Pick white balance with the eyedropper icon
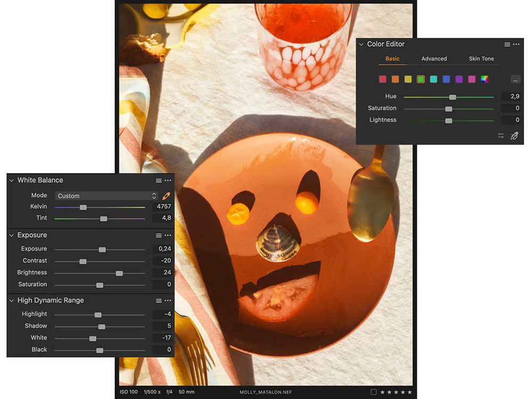 [166, 196]
